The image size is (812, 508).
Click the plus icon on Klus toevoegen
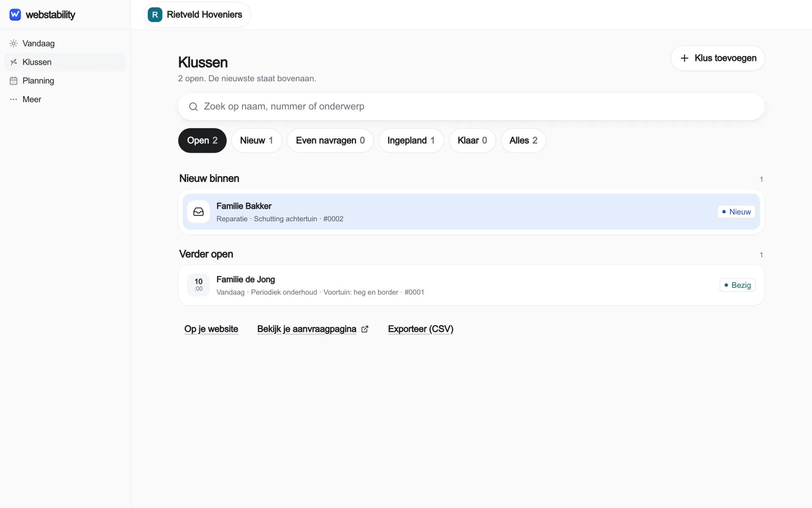[684, 58]
